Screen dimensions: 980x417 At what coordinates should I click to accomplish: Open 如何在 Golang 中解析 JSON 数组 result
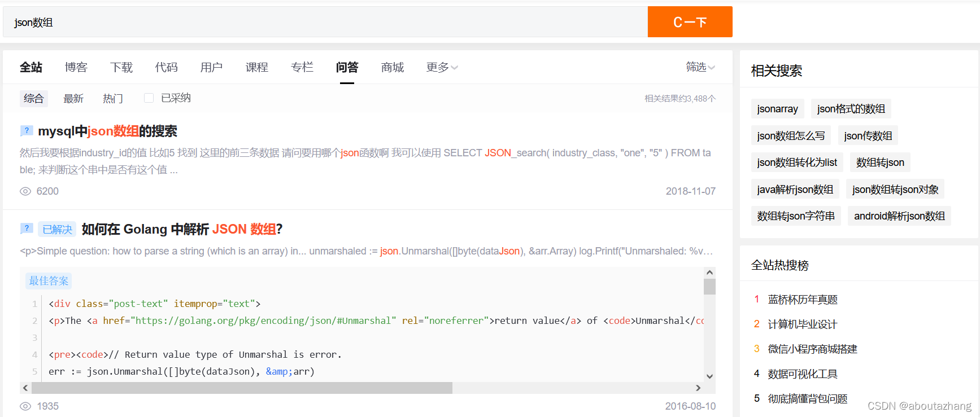point(182,229)
